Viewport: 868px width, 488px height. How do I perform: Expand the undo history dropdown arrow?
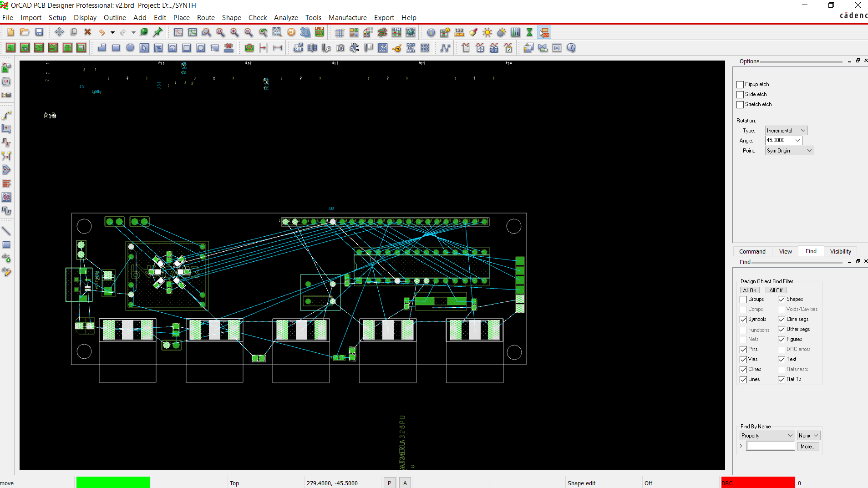pyautogui.click(x=112, y=32)
